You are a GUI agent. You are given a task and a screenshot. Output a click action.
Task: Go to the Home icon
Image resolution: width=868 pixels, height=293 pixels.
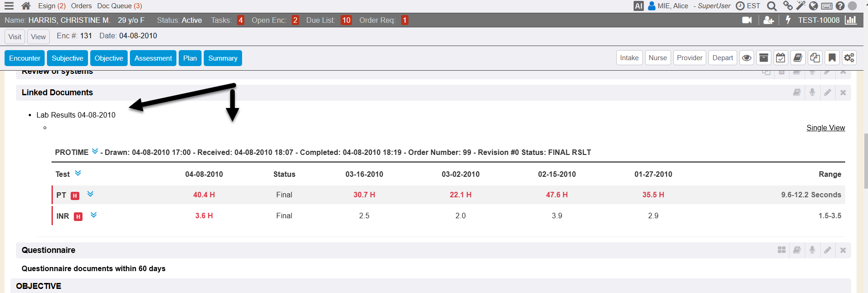pos(26,6)
